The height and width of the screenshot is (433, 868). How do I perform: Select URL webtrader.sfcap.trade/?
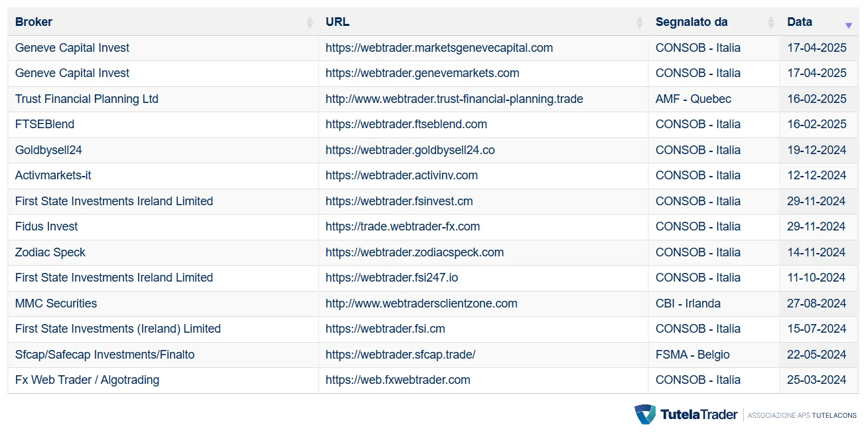(x=400, y=355)
